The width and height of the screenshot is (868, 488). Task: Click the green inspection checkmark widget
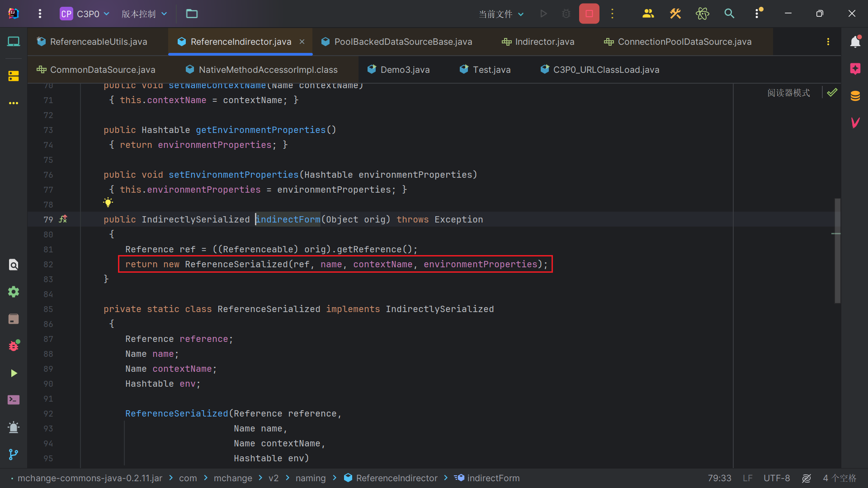click(832, 93)
